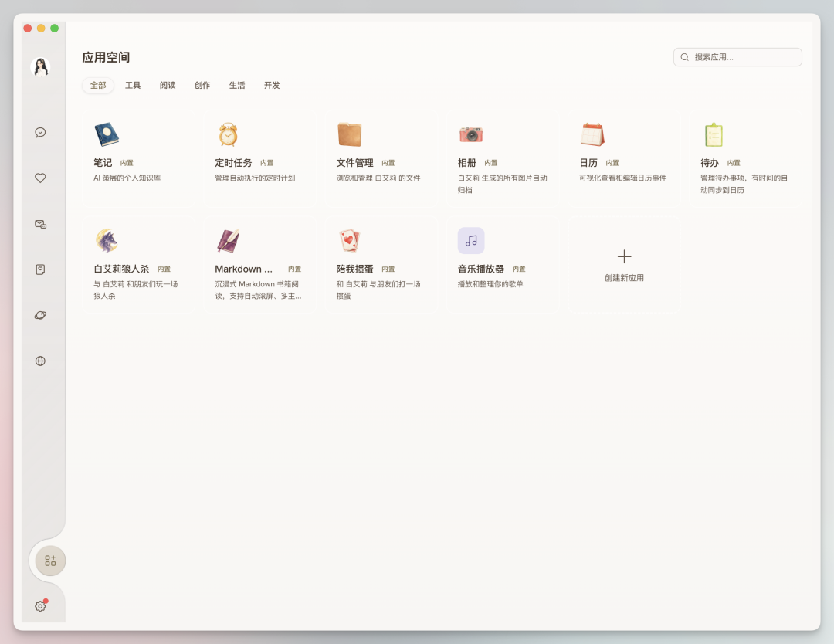Click description 播放和整理你的歌单
This screenshot has height=644, width=834.
point(490,284)
